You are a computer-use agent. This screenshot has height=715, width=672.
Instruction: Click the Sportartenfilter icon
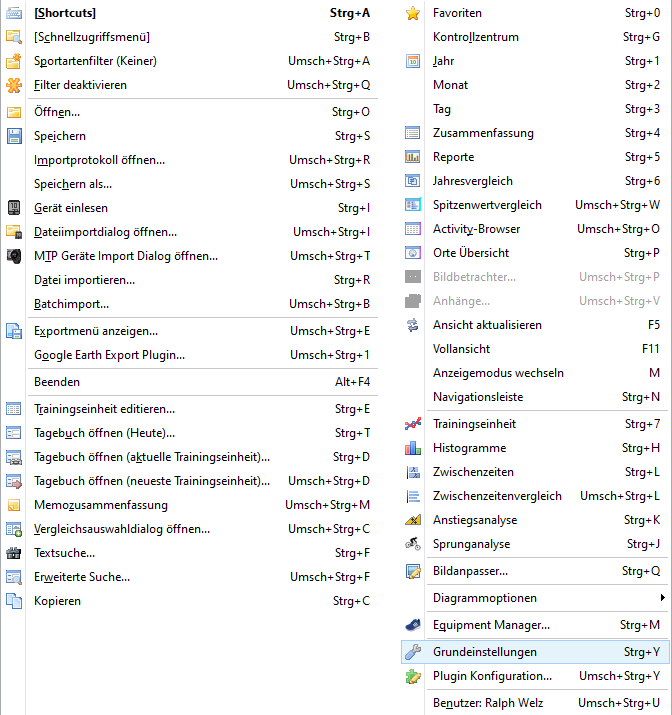pos(14,61)
